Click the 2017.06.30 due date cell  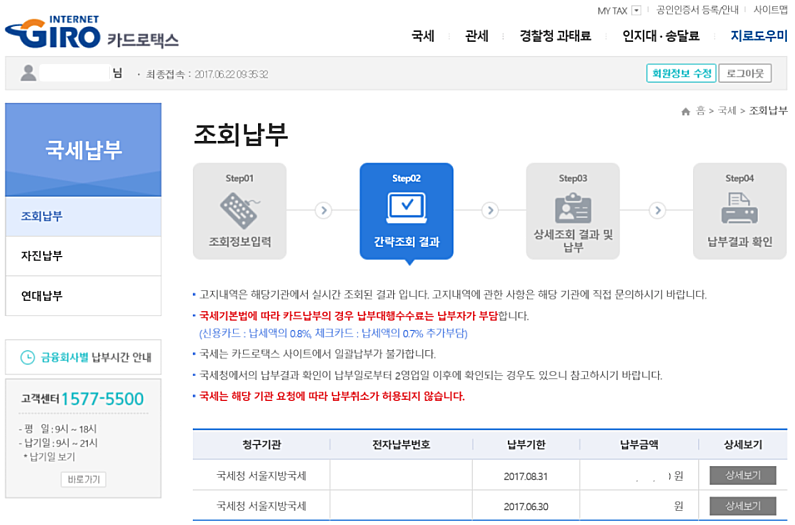[x=526, y=506]
